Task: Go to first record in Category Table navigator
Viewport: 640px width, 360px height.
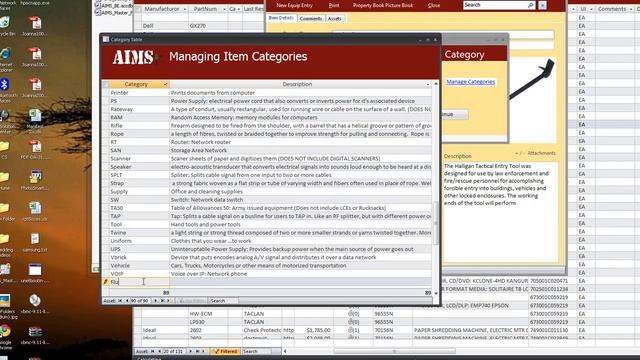Action: (120, 301)
